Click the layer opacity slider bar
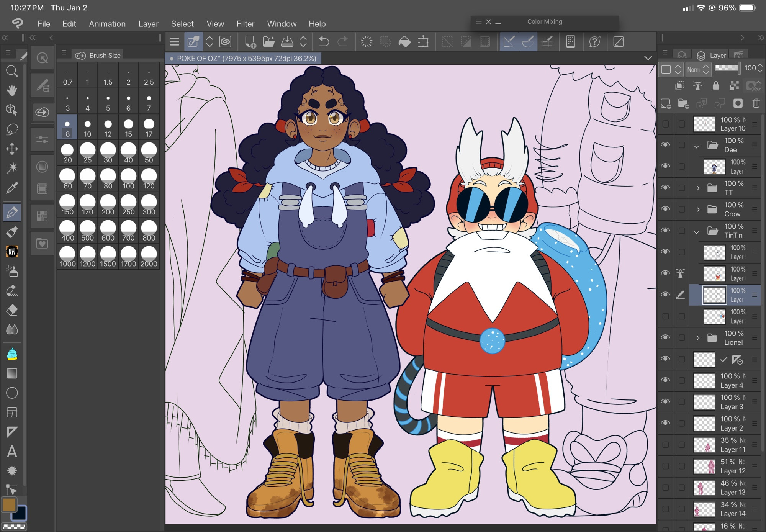Image resolution: width=766 pixels, height=532 pixels. (x=727, y=68)
